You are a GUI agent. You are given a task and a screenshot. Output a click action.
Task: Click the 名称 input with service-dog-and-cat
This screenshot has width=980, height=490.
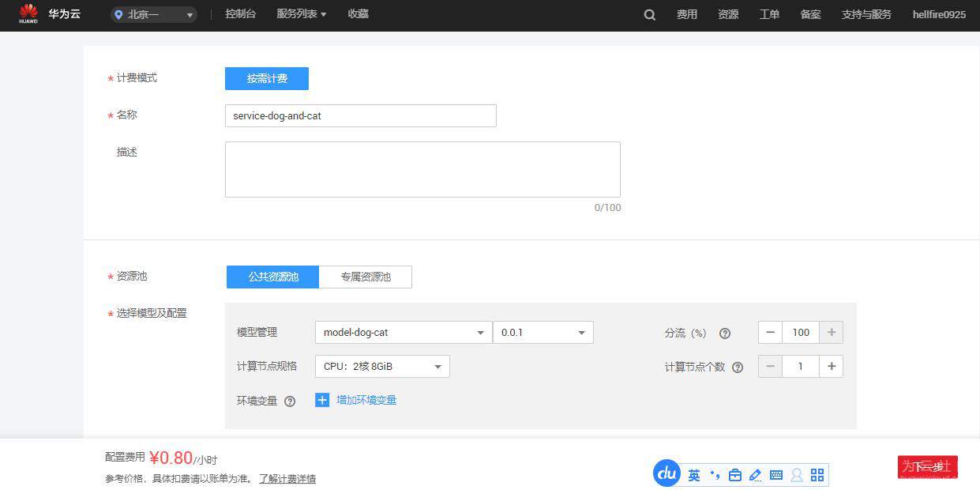pyautogui.click(x=361, y=115)
